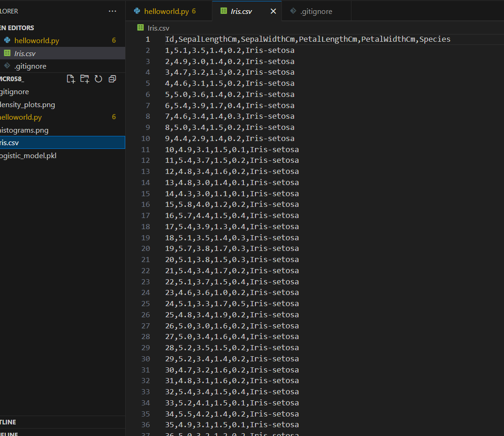Viewport: 504px width, 436px height.
Task: Click the row 19,5.7,3.8,1.7,0.3,Iris-setosa
Action: (232, 249)
